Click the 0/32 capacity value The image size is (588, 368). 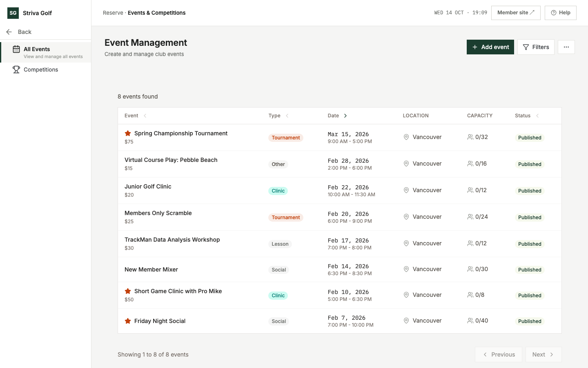[x=482, y=137]
